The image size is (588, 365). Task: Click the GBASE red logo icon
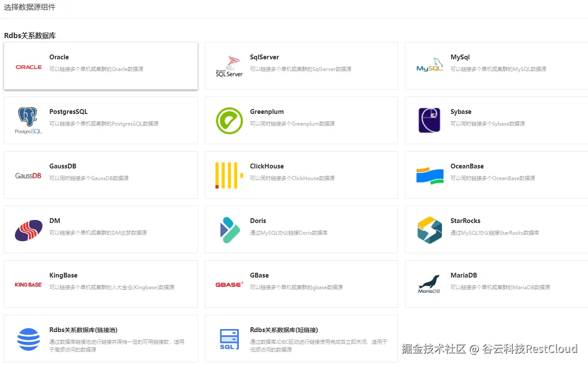click(229, 284)
